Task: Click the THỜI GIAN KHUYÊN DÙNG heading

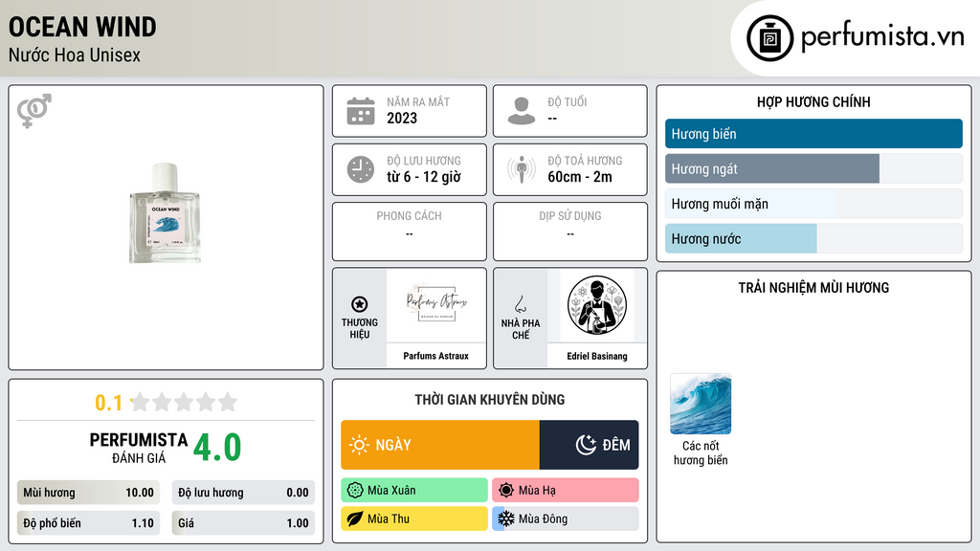Action: (490, 399)
